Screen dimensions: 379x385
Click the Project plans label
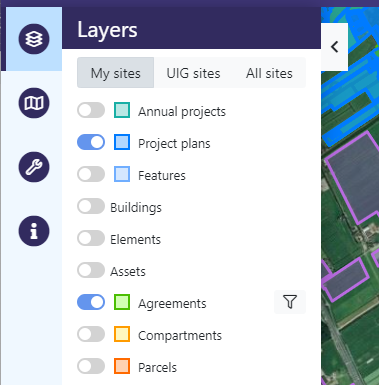[x=174, y=144]
